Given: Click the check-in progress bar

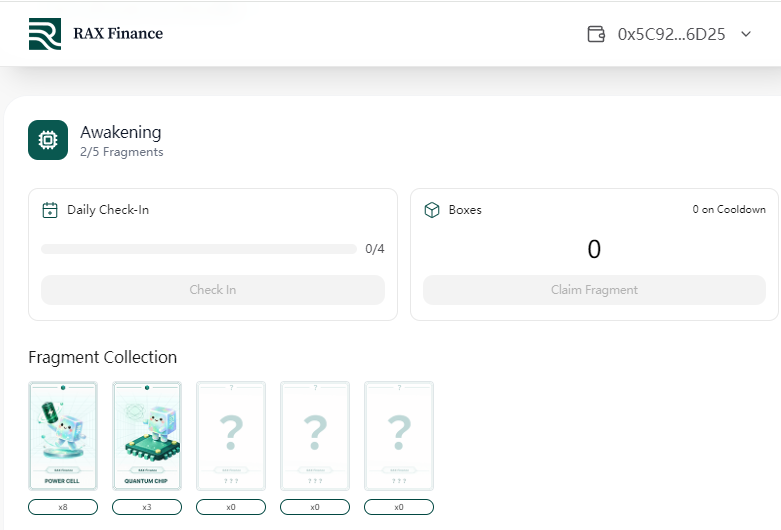Looking at the screenshot, I should [199, 249].
